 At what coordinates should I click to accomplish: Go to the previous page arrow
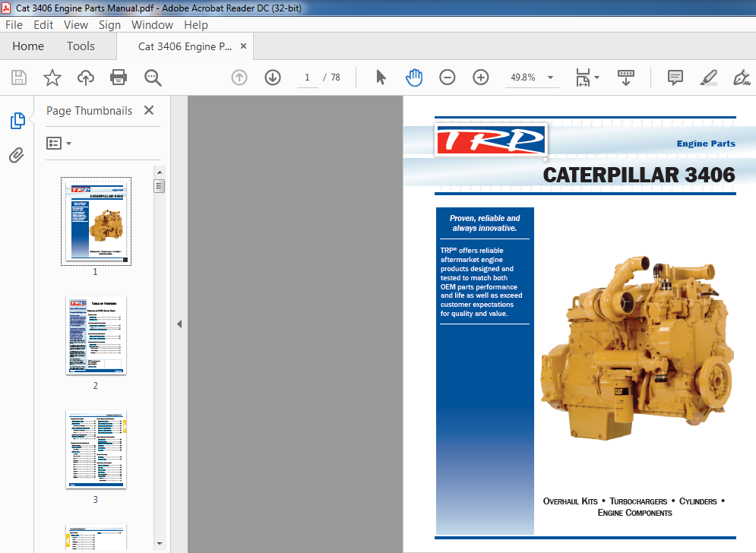(x=239, y=77)
